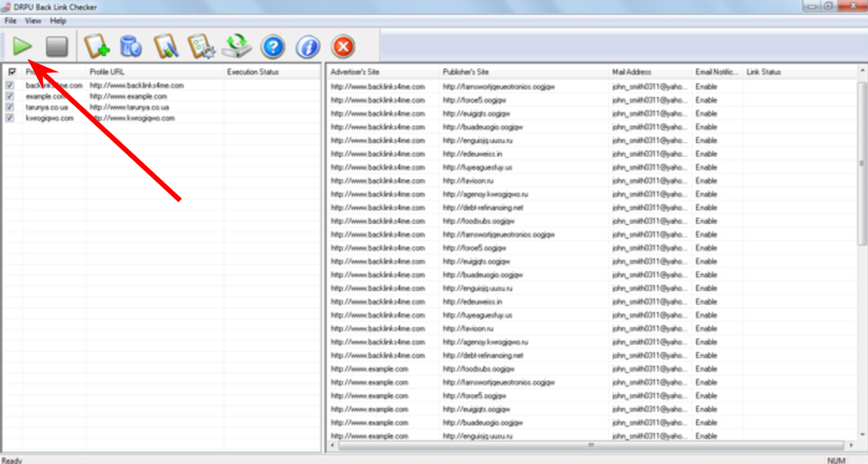This screenshot has width=868, height=464.
Task: Click the http://www.example.com URL in the Profile URL column
Action: pos(128,96)
